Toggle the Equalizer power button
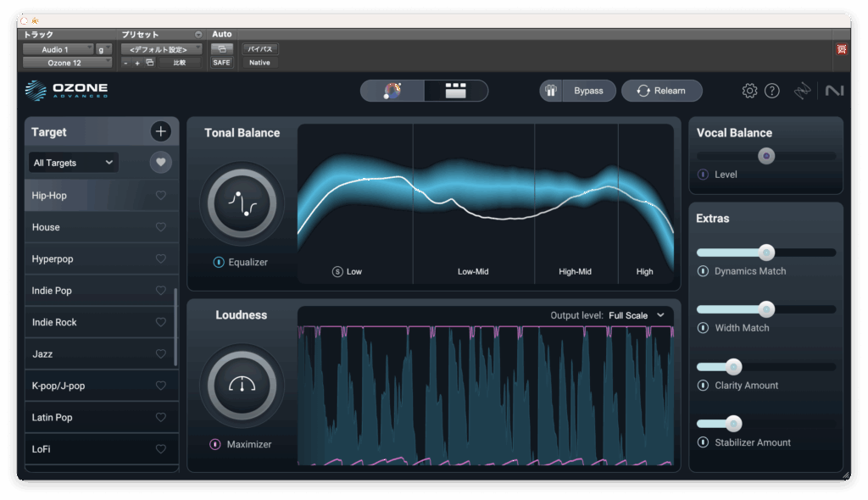 219,263
